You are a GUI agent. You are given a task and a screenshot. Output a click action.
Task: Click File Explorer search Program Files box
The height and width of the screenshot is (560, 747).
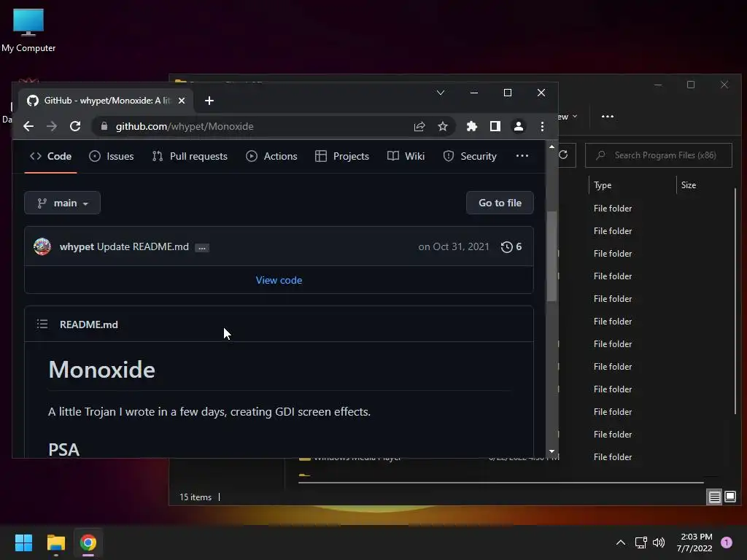(659, 155)
